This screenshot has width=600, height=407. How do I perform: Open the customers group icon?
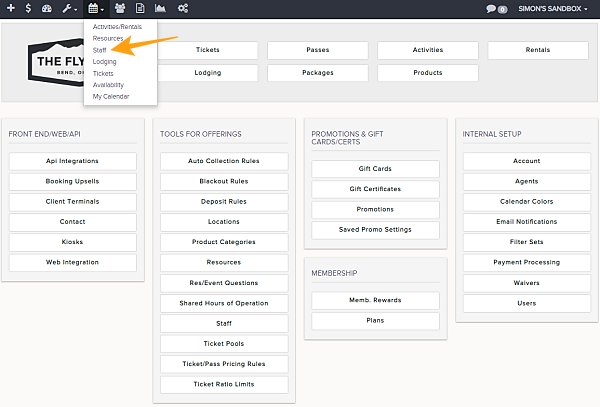120,8
